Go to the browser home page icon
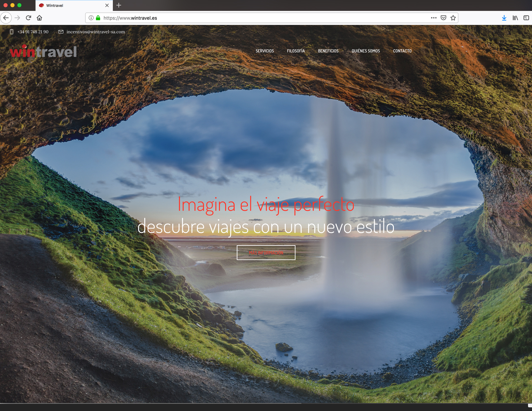The height and width of the screenshot is (411, 532). (x=39, y=18)
